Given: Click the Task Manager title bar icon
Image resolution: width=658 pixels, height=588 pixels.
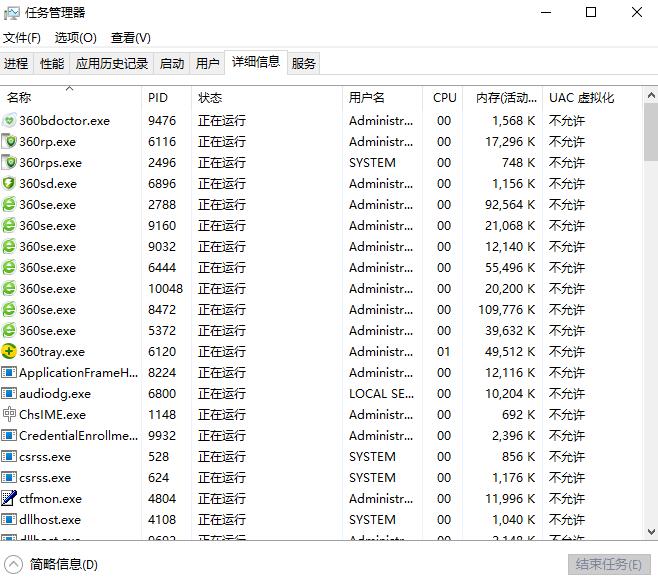Looking at the screenshot, I should point(11,13).
